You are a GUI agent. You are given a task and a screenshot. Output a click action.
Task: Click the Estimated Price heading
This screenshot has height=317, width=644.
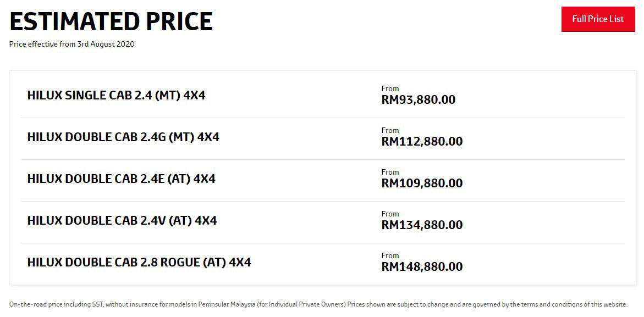click(111, 21)
